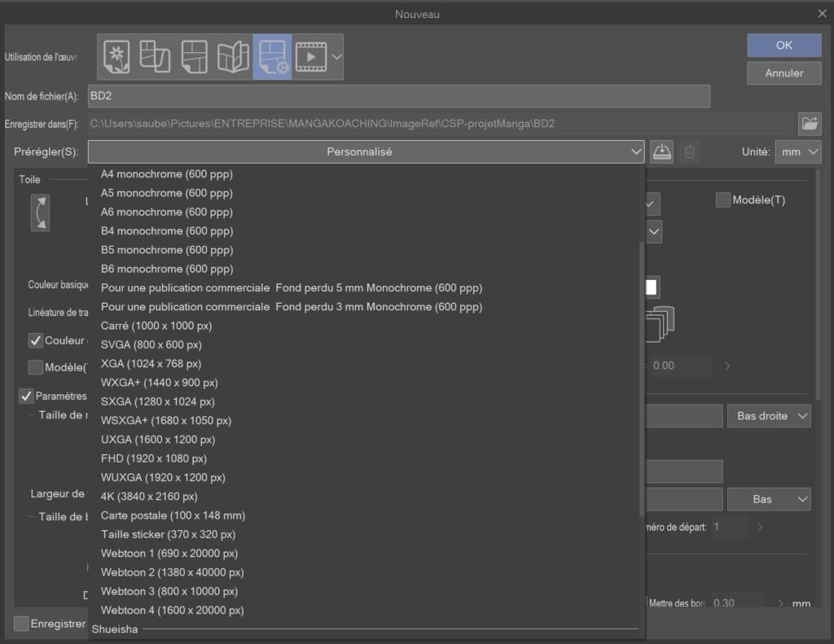Select the Webtoon usage icon
This screenshot has height=644, width=834.
[155, 56]
